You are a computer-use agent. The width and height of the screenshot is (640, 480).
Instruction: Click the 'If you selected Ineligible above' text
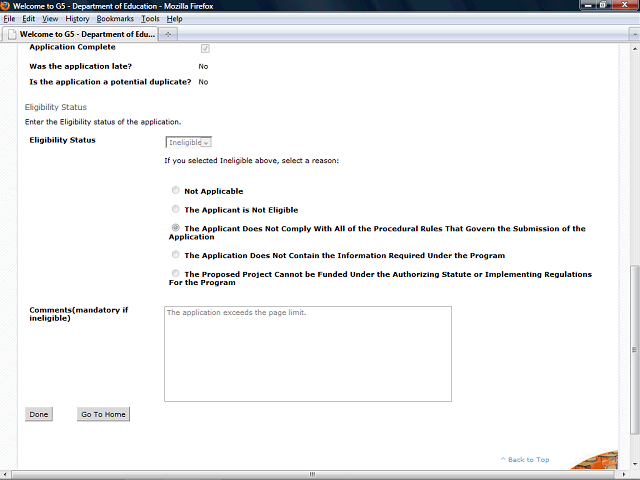[x=252, y=160]
